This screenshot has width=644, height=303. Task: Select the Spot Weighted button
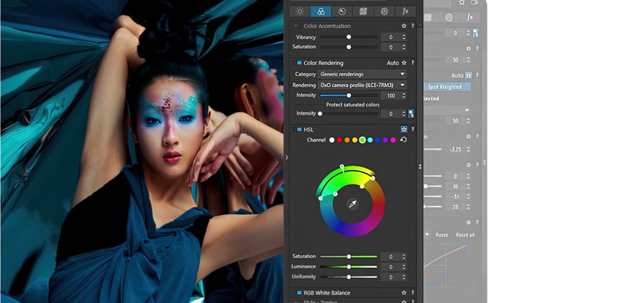pyautogui.click(x=445, y=87)
